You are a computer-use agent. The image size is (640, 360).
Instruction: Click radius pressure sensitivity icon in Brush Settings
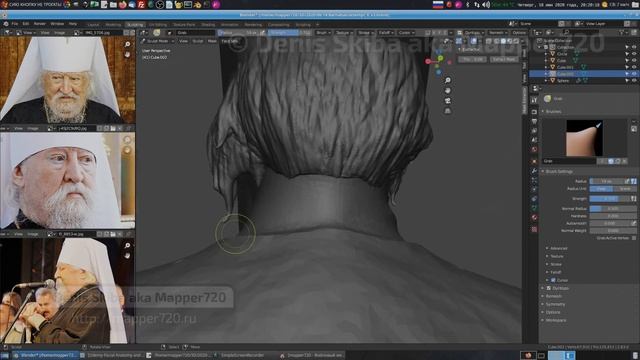[x=627, y=181]
